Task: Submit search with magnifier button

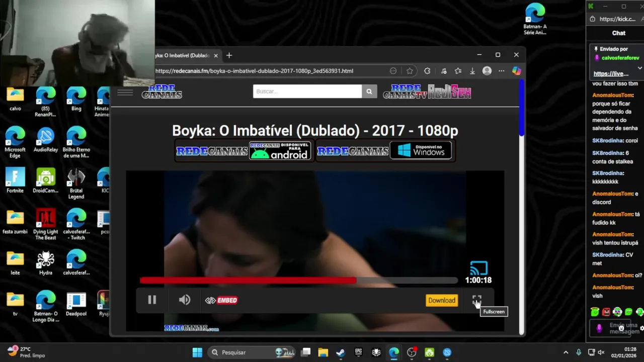Action: (x=369, y=91)
